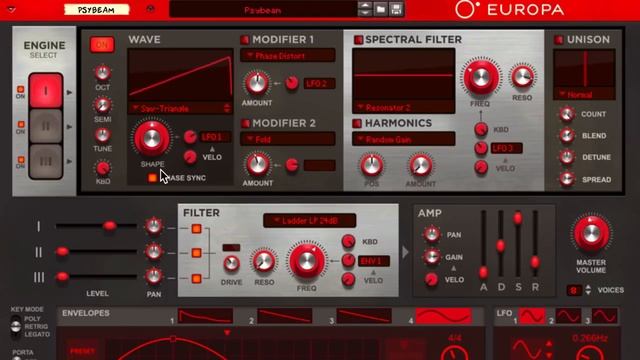This screenshot has width=640, height=360.
Task: Click the Unison SPREAD knob
Action: (x=567, y=179)
